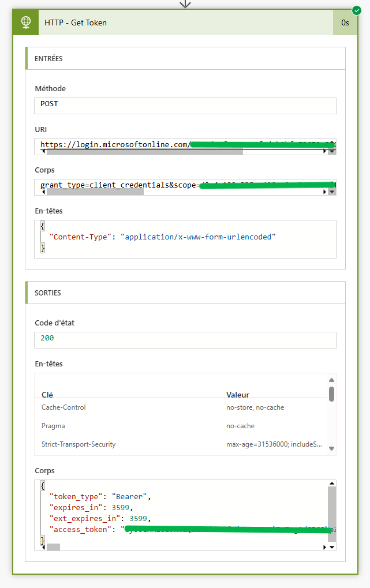Click the URI field's left scroll arrow

click(43, 152)
